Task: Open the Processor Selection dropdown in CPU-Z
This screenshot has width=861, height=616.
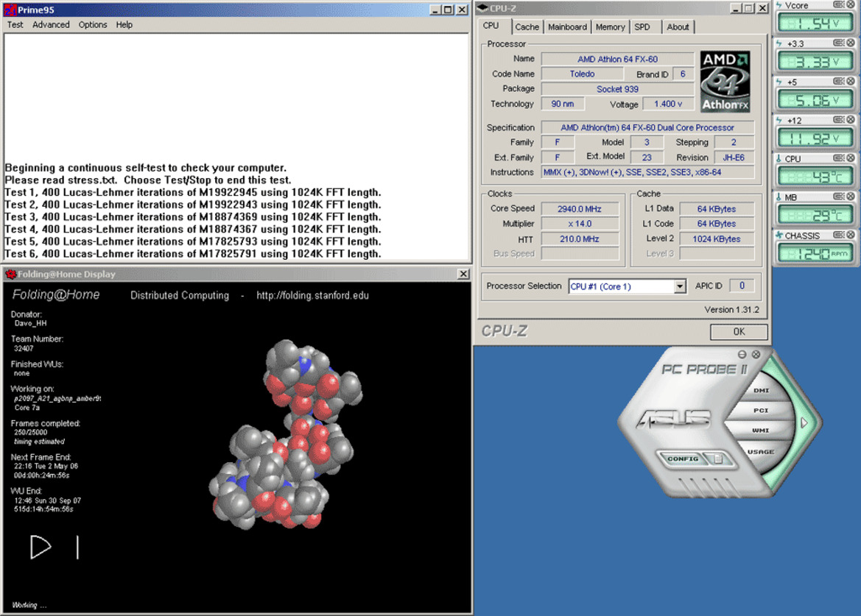Action: coord(680,286)
